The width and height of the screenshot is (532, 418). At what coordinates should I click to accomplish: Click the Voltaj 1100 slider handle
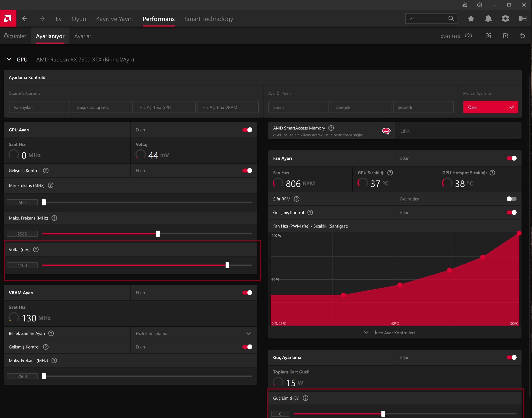pos(227,265)
